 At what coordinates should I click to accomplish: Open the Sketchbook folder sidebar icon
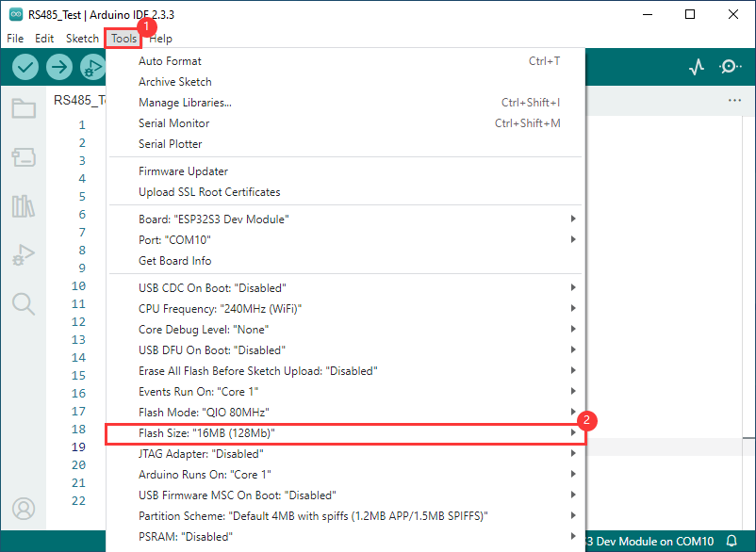click(x=24, y=108)
